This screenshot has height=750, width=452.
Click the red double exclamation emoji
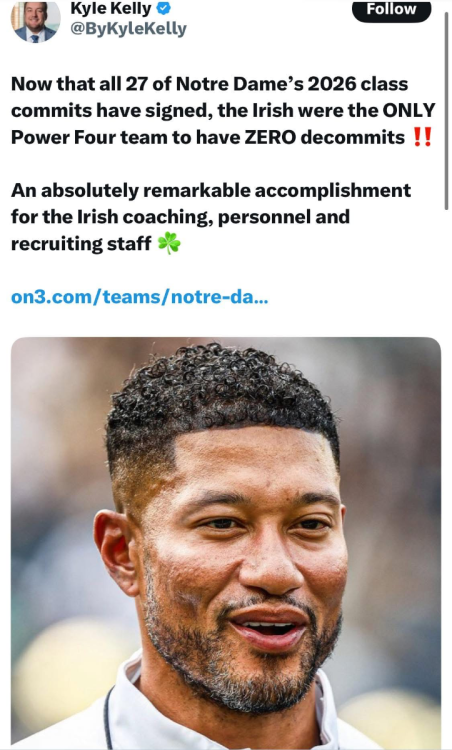click(x=422, y=137)
